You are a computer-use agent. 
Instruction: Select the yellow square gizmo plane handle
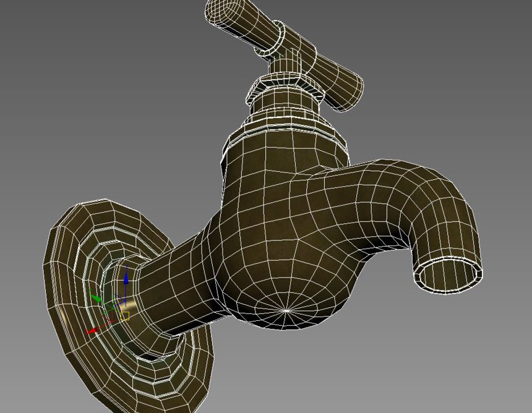pyautogui.click(x=125, y=316)
